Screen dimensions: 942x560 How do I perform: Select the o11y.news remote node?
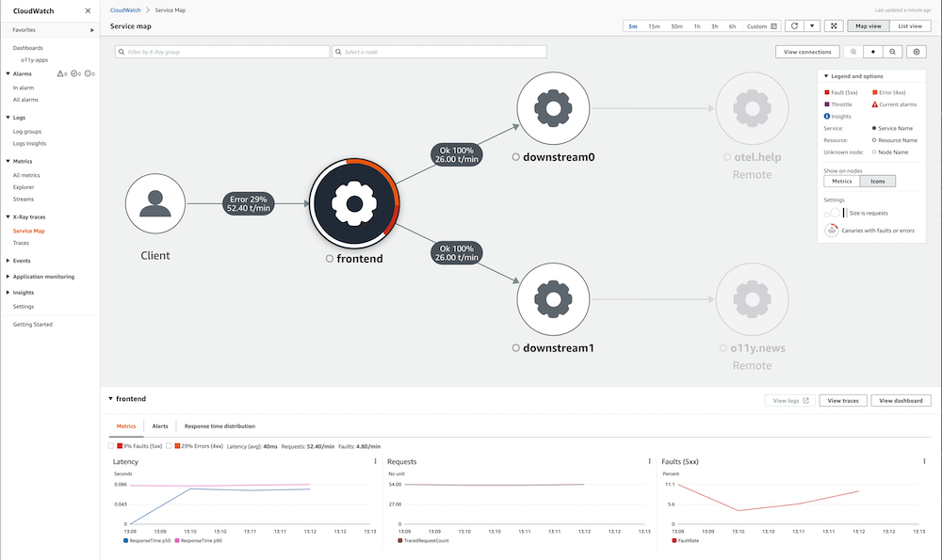tap(752, 299)
